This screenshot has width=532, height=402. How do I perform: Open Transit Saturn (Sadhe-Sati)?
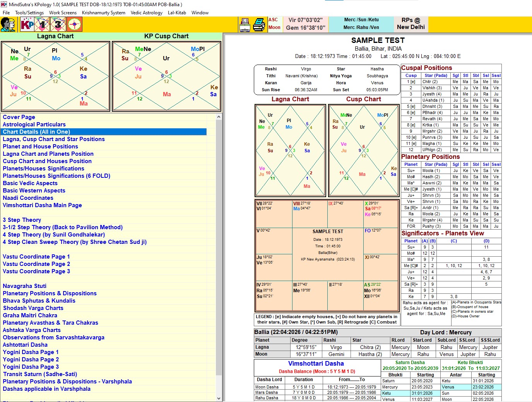click(40, 374)
